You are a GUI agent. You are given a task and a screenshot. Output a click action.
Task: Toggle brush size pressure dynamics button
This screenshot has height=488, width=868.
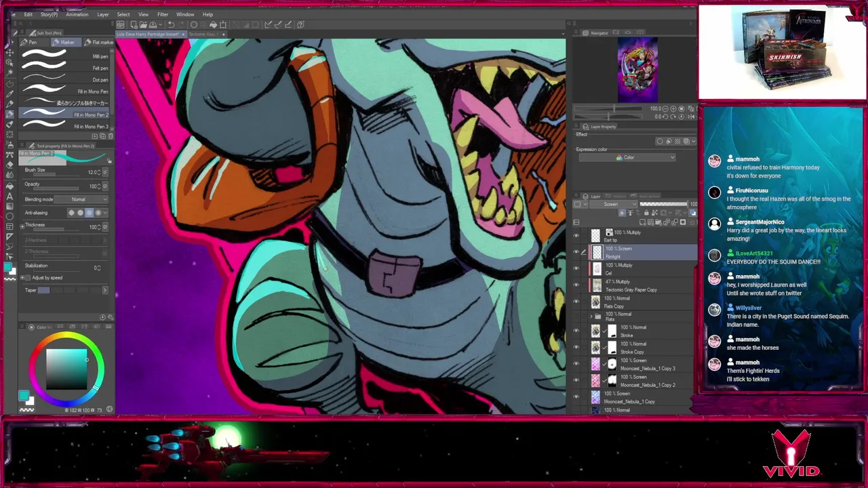pos(104,172)
